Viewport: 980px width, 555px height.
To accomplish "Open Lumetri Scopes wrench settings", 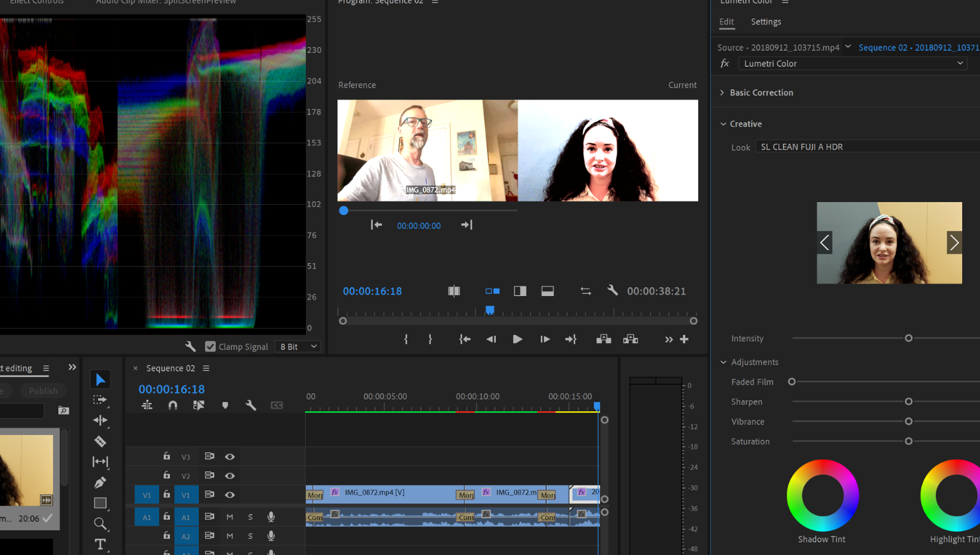I will [191, 347].
